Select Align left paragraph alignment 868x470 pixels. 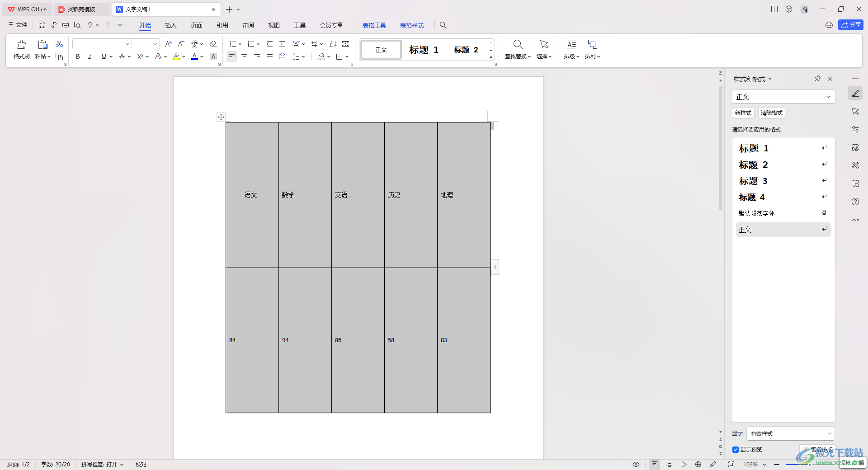pos(231,56)
